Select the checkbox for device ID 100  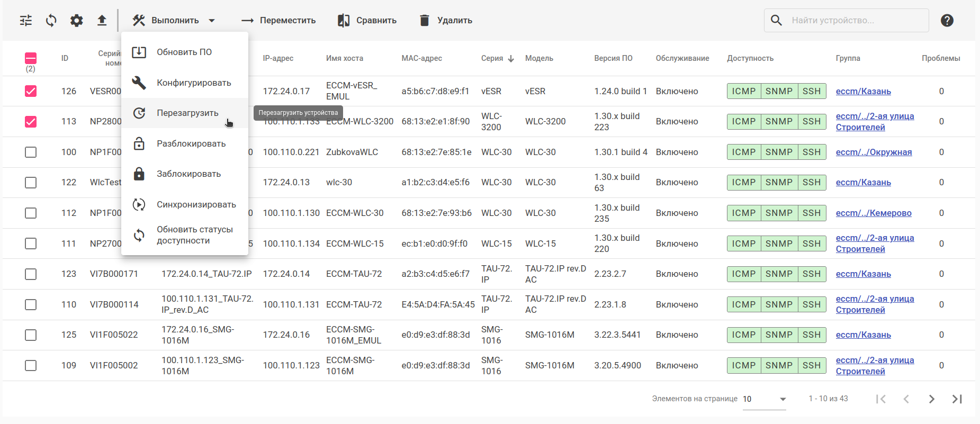coord(31,152)
